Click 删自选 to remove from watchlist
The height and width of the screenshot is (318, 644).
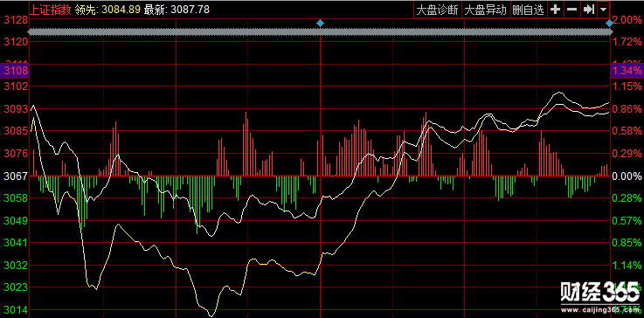pos(528,10)
